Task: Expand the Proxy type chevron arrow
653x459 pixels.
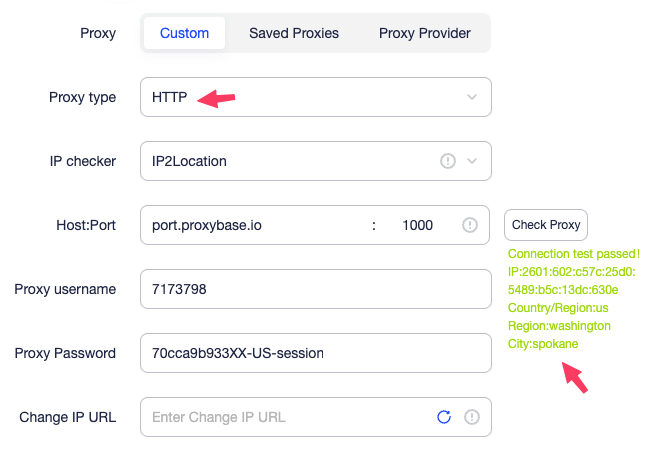Action: coord(472,97)
